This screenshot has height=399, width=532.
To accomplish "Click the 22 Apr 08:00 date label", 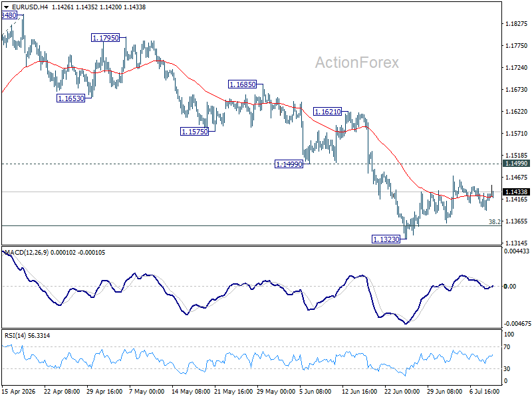I will (62, 391).
